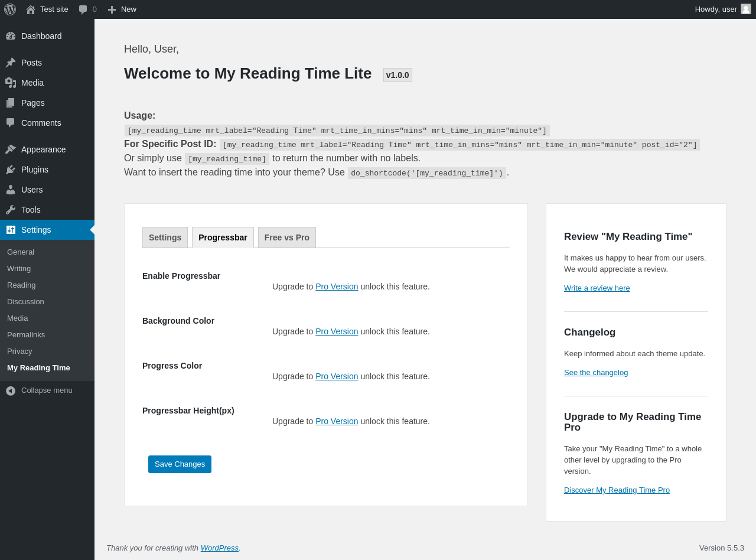Viewport: 756px width, 560px height.
Task: Click the Posts pushpin icon
Action: tap(11, 63)
